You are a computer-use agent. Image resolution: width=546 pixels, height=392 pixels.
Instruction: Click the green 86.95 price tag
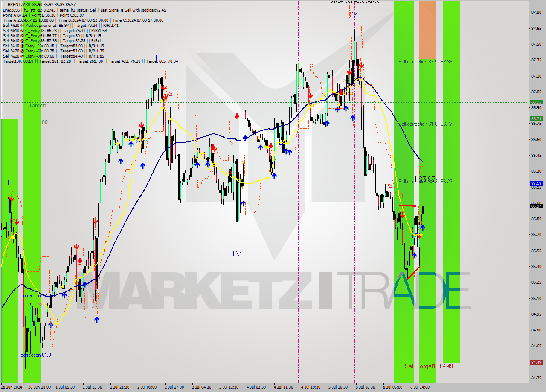(536, 102)
